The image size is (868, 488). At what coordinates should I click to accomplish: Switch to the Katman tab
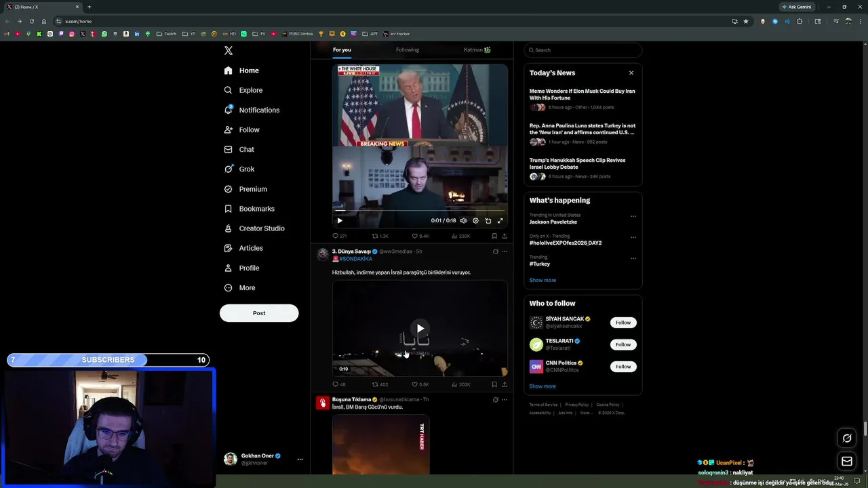[x=477, y=49]
